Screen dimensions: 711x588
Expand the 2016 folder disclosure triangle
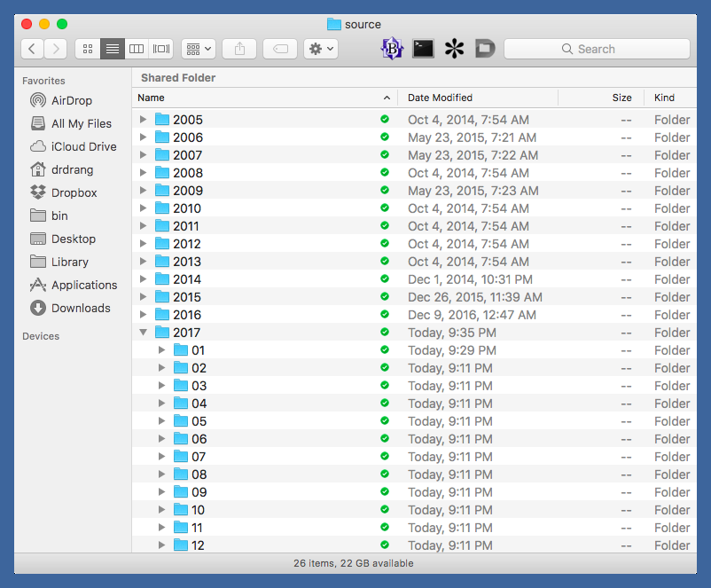(x=143, y=315)
